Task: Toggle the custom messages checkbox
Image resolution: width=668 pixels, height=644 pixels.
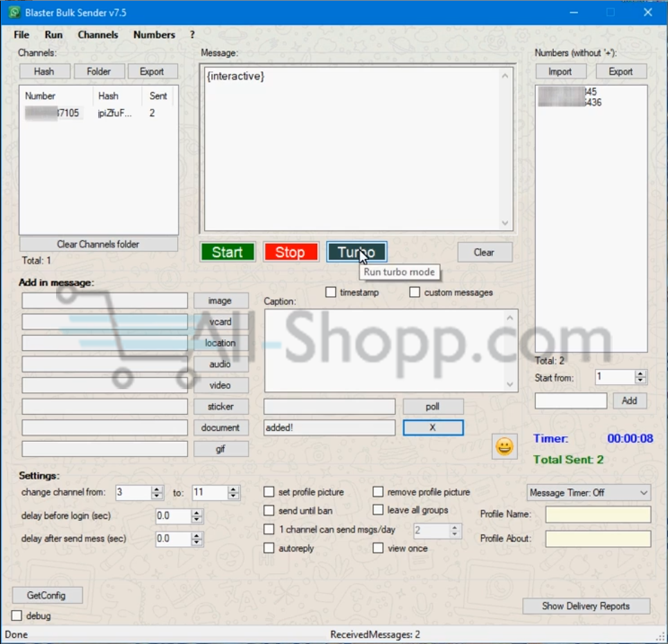Action: [415, 292]
